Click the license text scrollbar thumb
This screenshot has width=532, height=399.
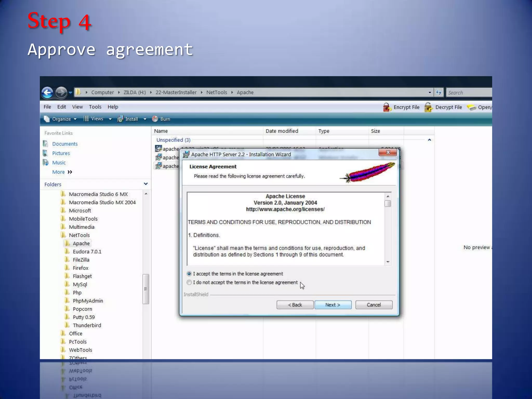pos(388,203)
